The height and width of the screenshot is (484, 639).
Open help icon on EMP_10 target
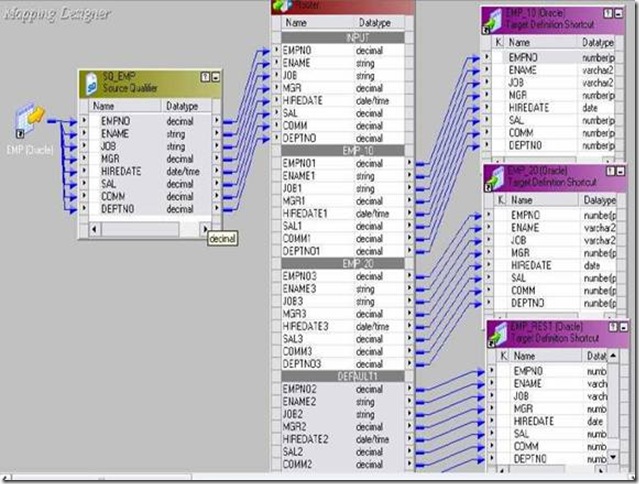[x=608, y=13]
